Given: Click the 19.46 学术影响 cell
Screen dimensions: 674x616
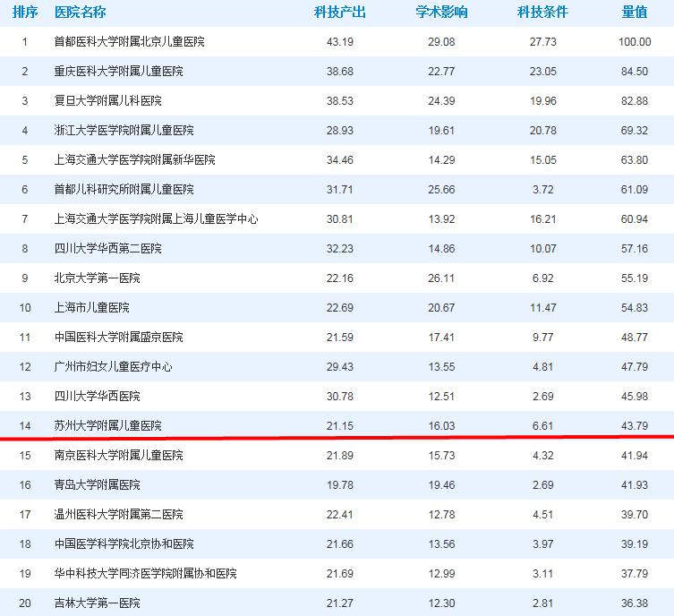Looking at the screenshot, I should point(441,485).
